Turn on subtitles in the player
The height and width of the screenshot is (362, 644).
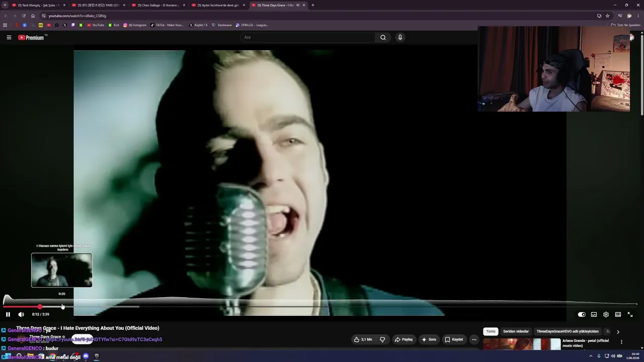pyautogui.click(x=594, y=314)
